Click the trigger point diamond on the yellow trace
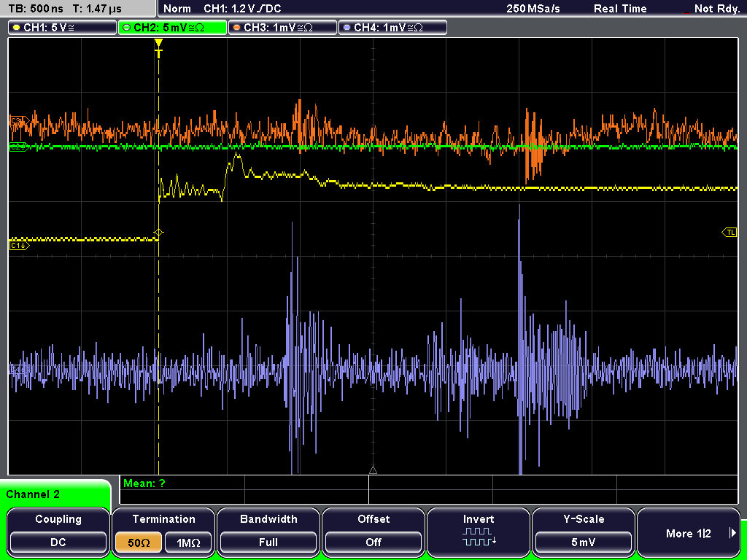747x560 pixels. pos(158,233)
